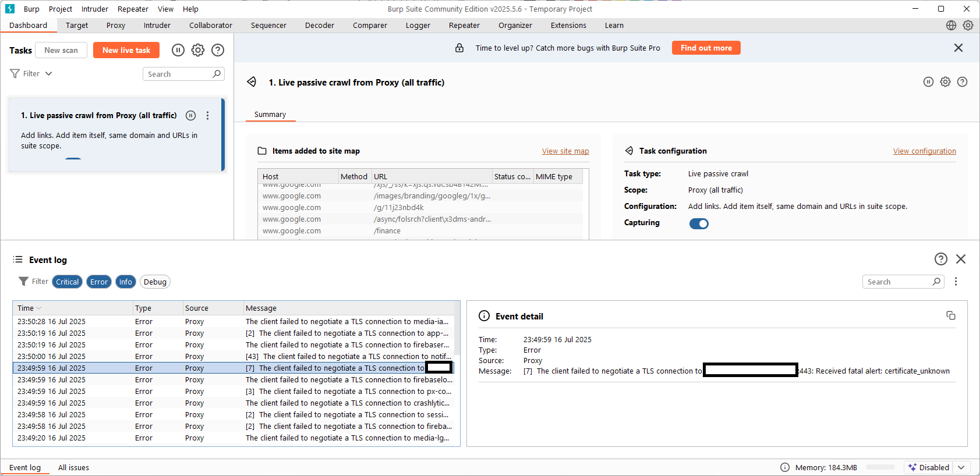
Task: Sort event log by Time column
Action: [73, 308]
